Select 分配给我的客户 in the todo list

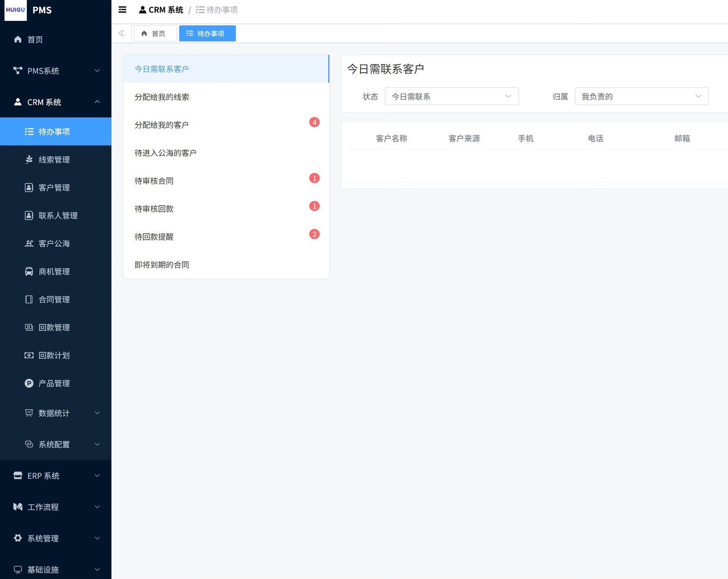(162, 125)
